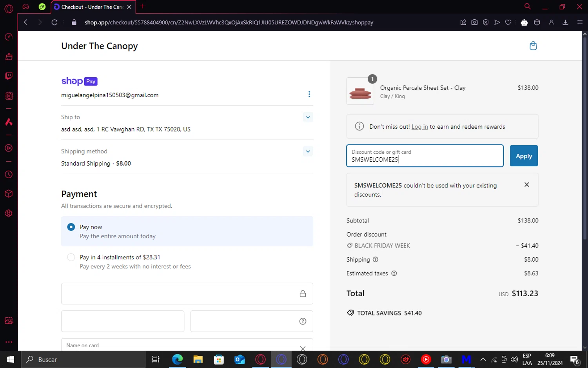Viewport: 588px width, 368px height.
Task: Open the GX Corner gamepad icon
Action: (25, 7)
